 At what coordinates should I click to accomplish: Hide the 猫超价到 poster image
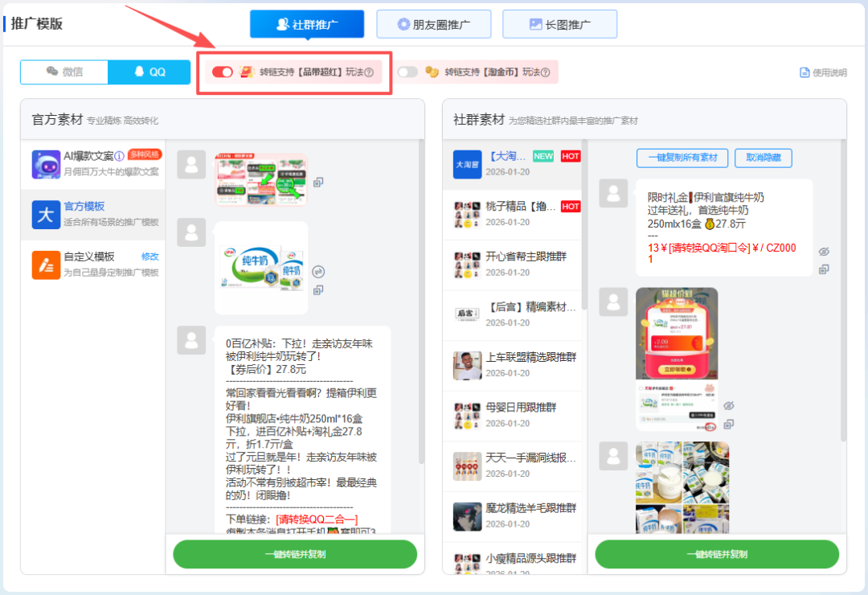point(728,406)
